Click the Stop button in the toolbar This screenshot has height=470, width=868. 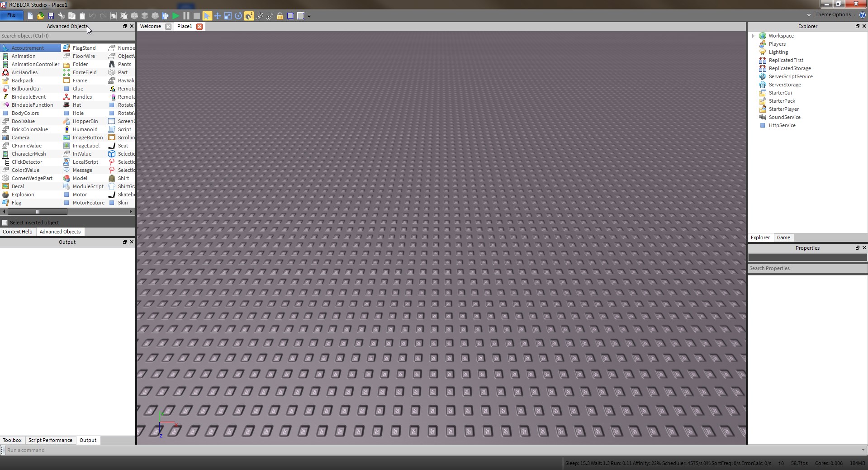197,16
